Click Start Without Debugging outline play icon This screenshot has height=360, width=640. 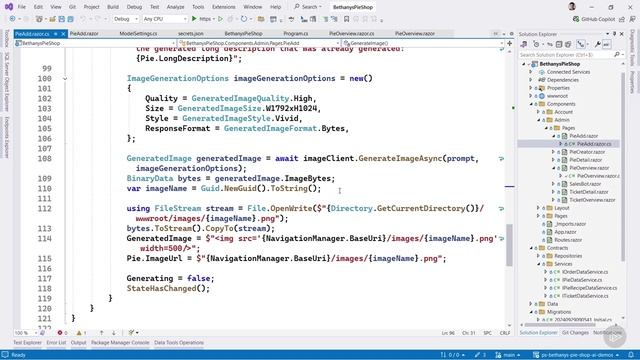pyautogui.click(x=220, y=19)
